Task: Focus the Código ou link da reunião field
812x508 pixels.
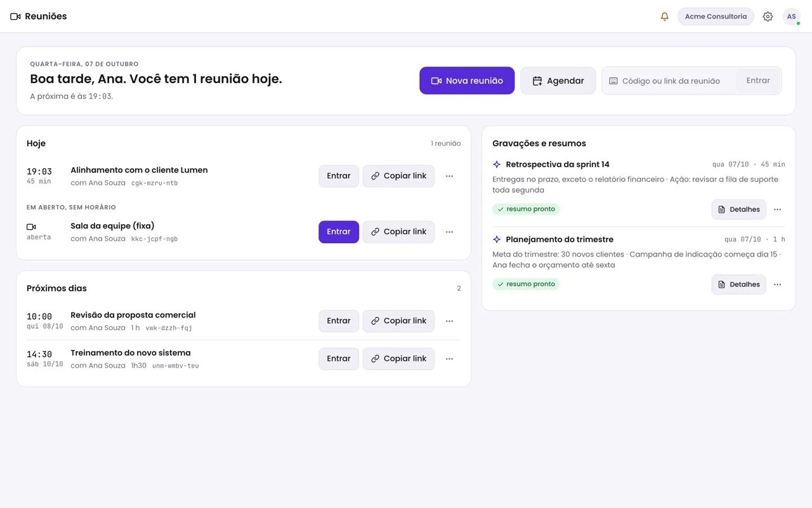Action: 671,81
